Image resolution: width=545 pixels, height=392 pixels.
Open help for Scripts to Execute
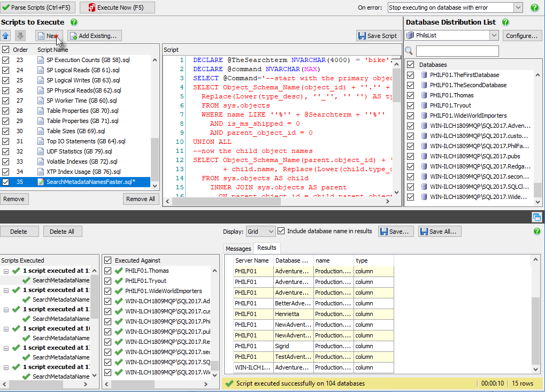coord(74,22)
